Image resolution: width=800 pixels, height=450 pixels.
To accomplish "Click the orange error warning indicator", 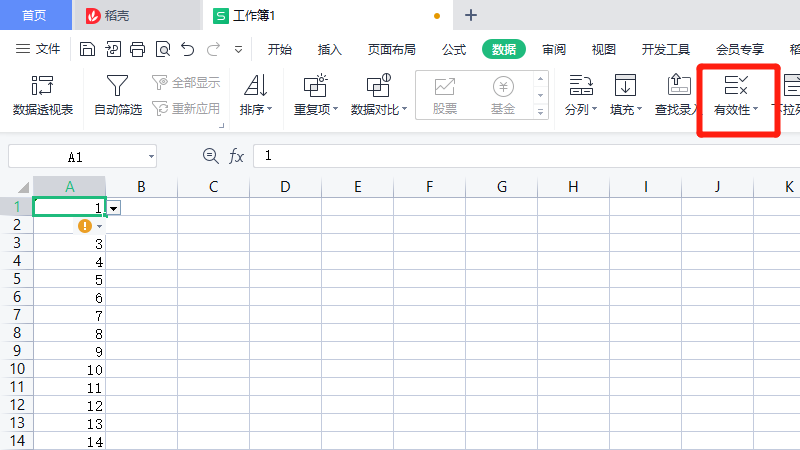I will pos(86,226).
